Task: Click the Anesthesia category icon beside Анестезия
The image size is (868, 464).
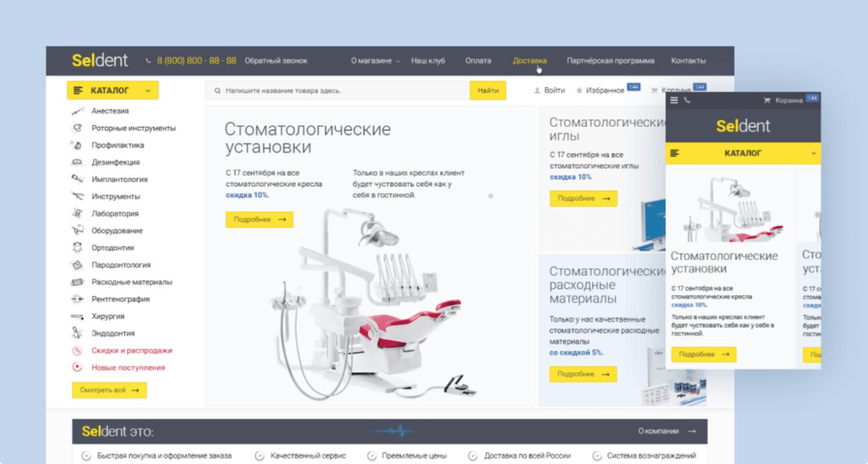Action: pyautogui.click(x=77, y=111)
